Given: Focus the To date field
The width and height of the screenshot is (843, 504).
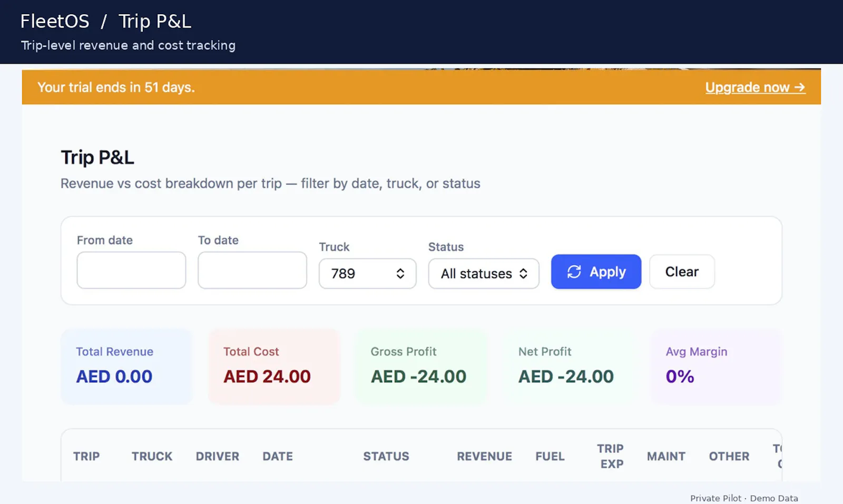Looking at the screenshot, I should (252, 270).
